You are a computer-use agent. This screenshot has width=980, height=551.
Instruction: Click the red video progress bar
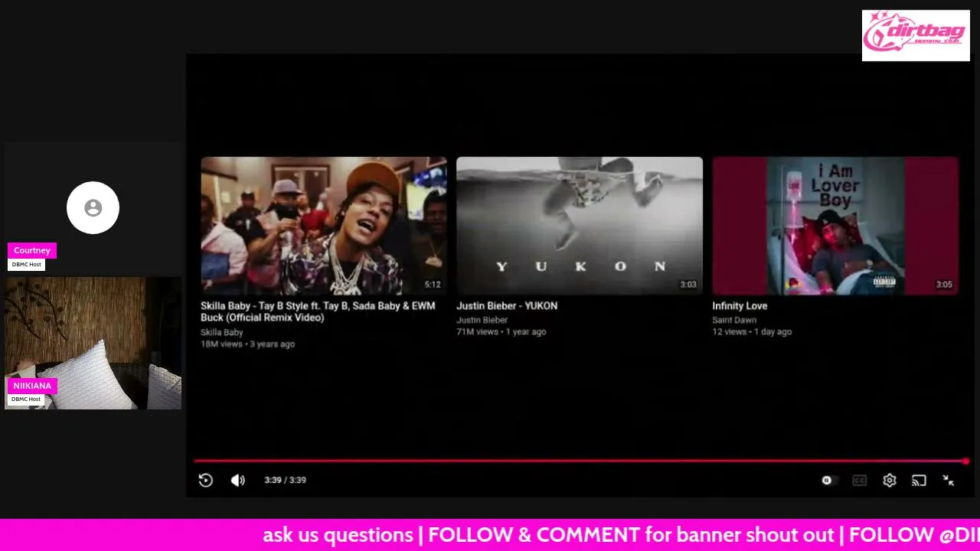coord(580,461)
